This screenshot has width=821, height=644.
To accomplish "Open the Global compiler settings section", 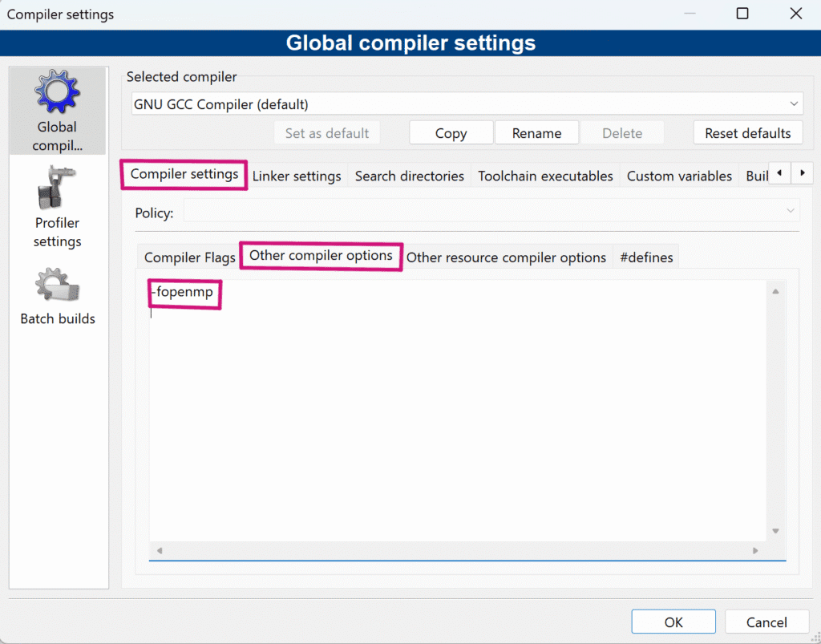I will [x=57, y=110].
